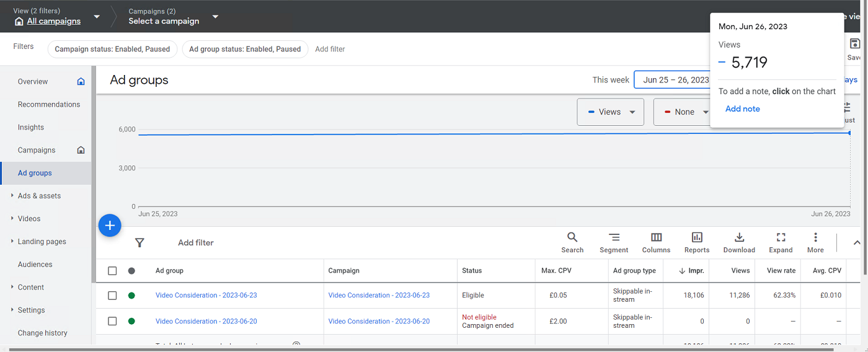Open the Reports tool
Image resolution: width=868 pixels, height=352 pixels.
click(697, 243)
